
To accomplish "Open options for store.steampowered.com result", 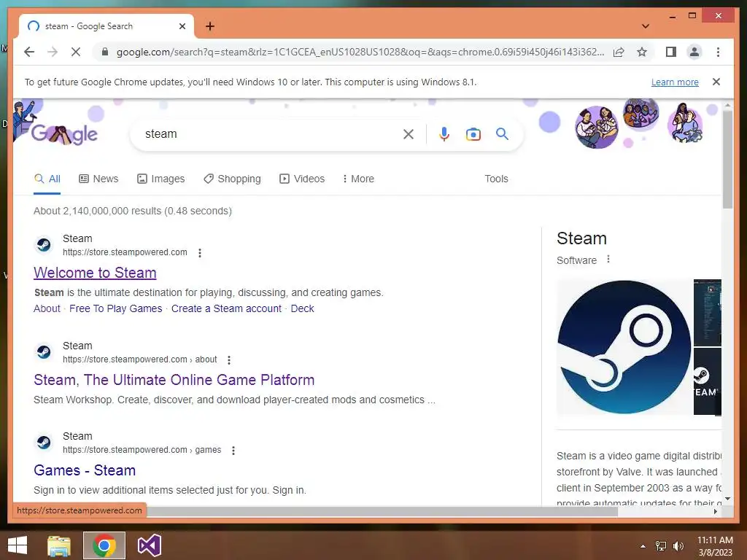I will pyautogui.click(x=200, y=253).
